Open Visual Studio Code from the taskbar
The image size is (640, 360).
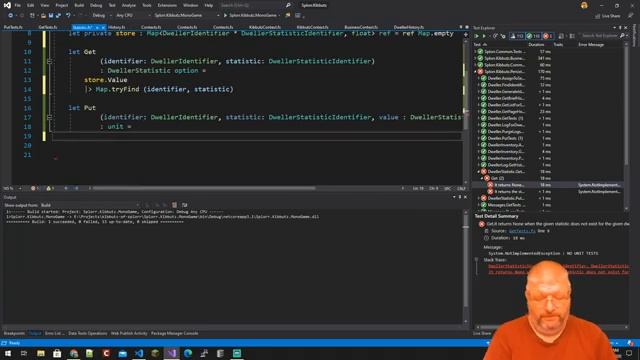[x=139, y=353]
